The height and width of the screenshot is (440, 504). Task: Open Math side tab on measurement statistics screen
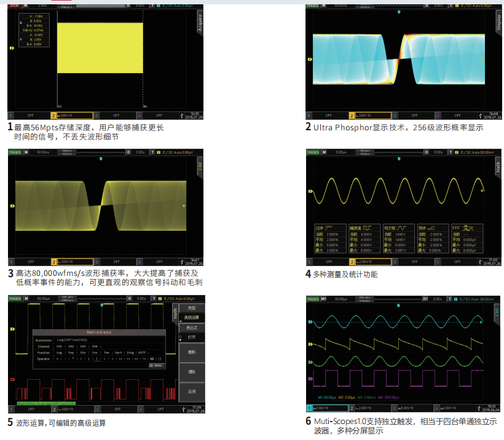tap(498, 167)
